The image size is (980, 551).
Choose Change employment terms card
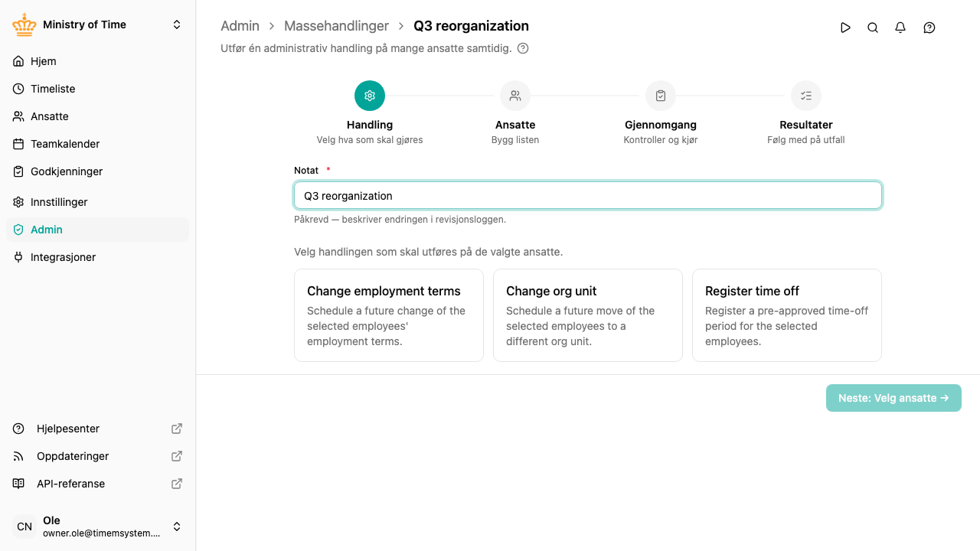tap(389, 315)
